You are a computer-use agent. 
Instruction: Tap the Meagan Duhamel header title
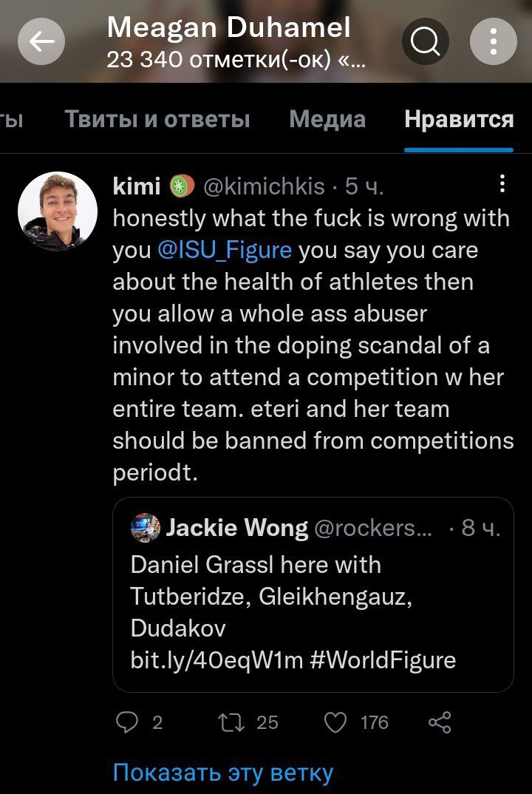(x=228, y=28)
